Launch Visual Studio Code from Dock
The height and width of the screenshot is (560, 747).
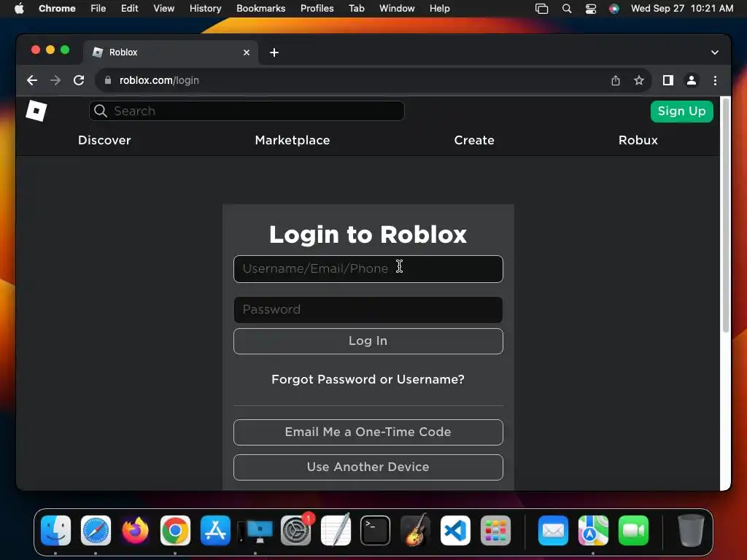[x=455, y=531]
